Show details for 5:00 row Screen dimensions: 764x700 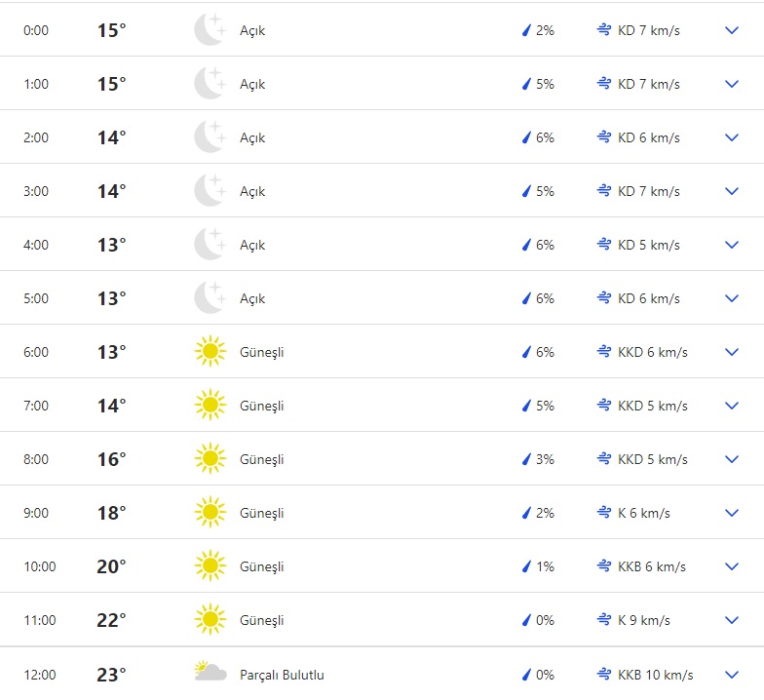733,298
